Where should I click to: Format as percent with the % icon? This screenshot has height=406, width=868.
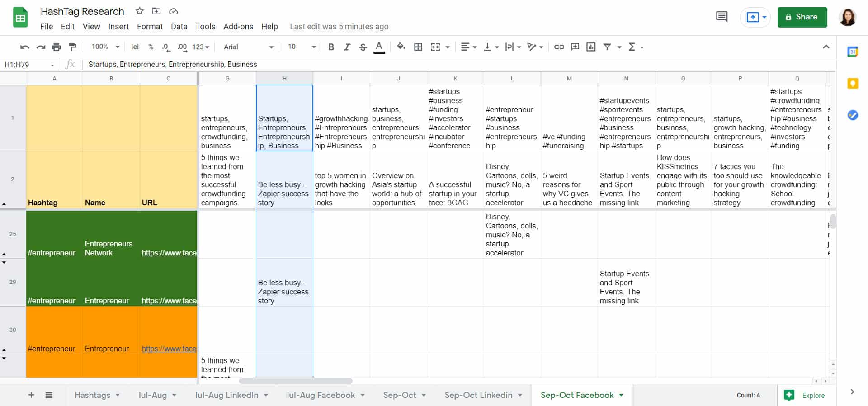pos(151,47)
